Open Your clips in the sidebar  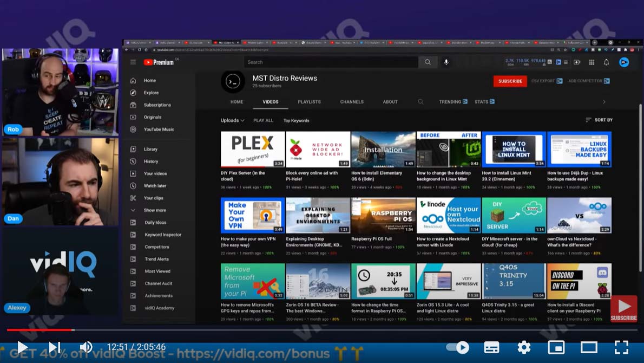point(153,198)
